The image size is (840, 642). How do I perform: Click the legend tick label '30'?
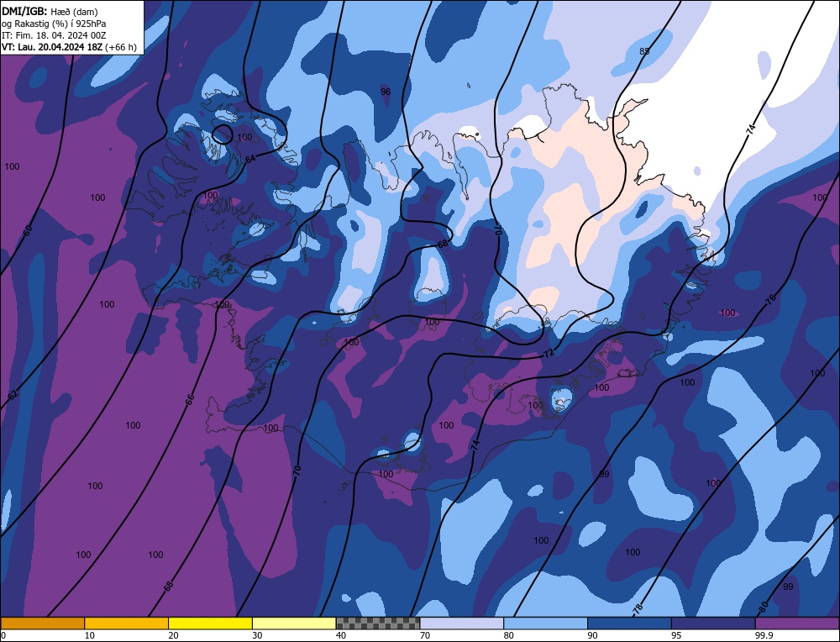[257, 635]
